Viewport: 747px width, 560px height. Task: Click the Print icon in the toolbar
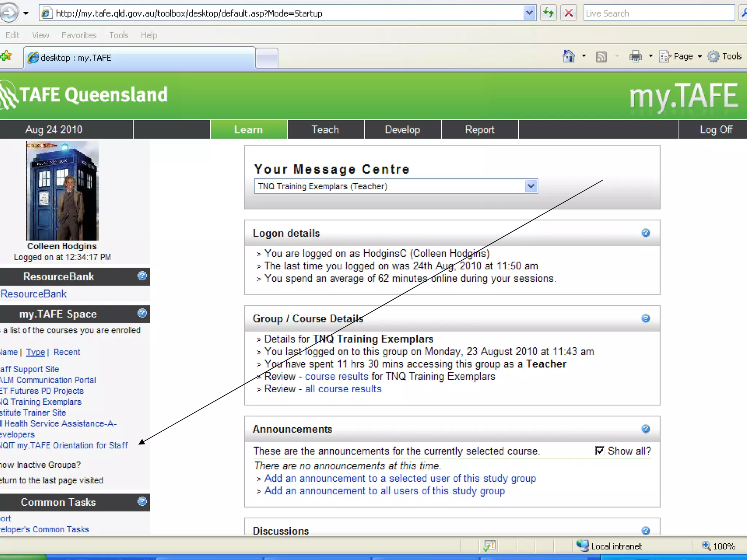(635, 57)
